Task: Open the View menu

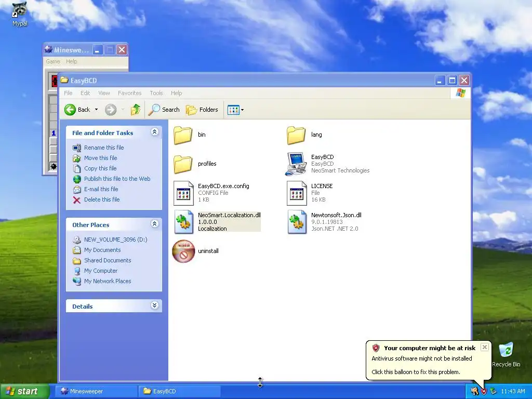Action: coord(104,93)
